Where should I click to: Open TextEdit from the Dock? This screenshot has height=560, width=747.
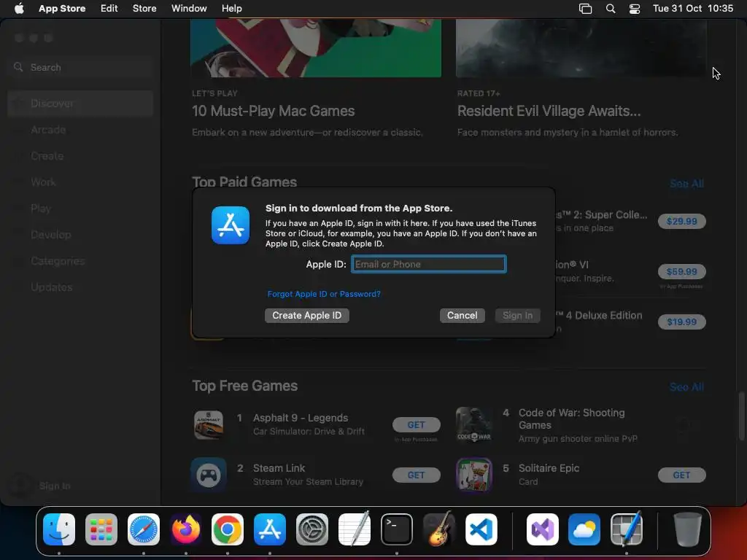(355, 529)
